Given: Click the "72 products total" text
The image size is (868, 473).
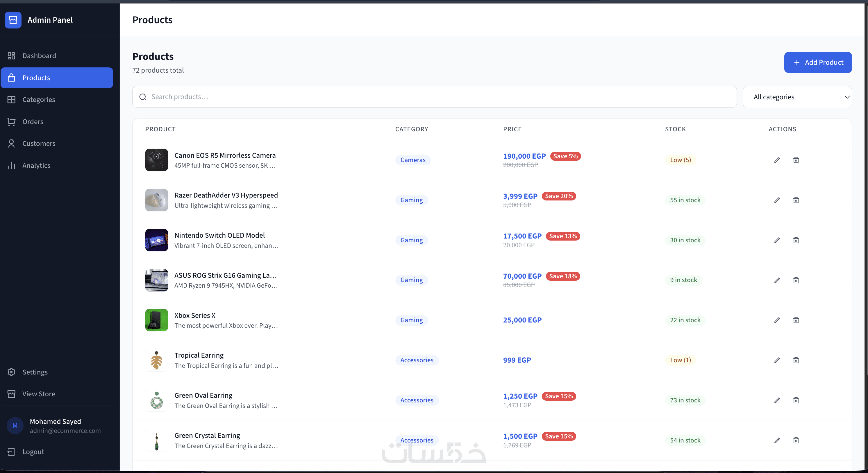Looking at the screenshot, I should coord(158,70).
